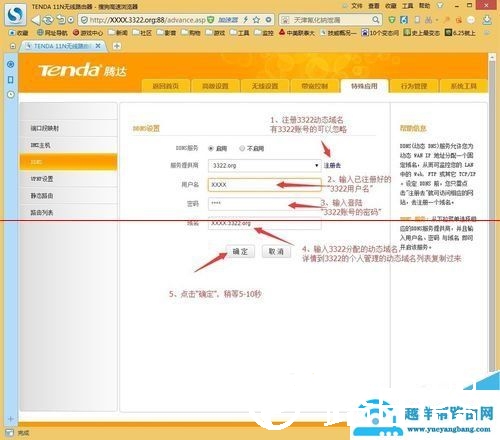Viewport: 500px width, 440px height.
Task: Click the undo-close arrow icon in the navigation bar
Action: (61, 20)
